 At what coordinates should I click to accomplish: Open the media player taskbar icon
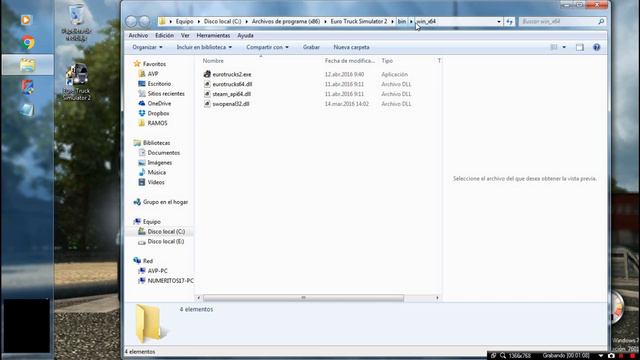point(26,20)
